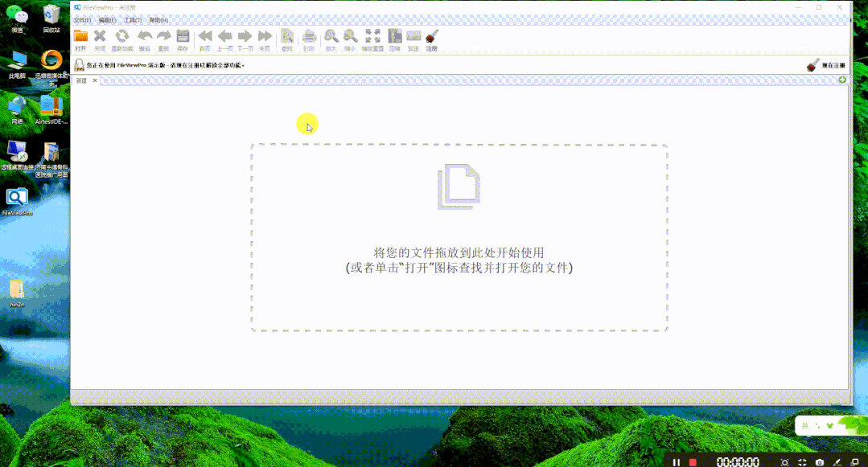Click the 注册 (Register) toolbar icon

pyautogui.click(x=432, y=37)
